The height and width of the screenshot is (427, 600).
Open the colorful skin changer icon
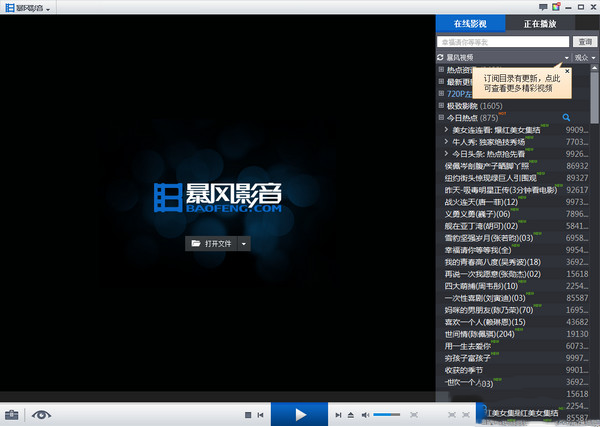point(556,7)
